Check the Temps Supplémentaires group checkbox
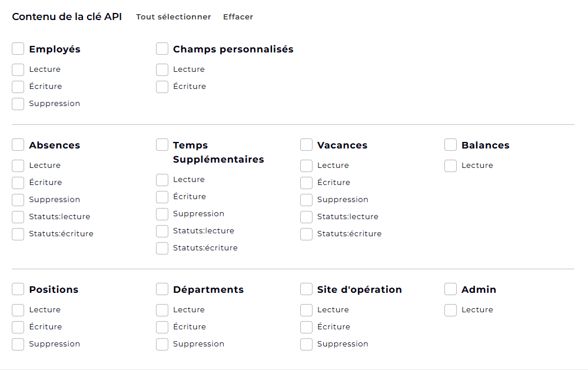588x370 pixels. [x=162, y=145]
